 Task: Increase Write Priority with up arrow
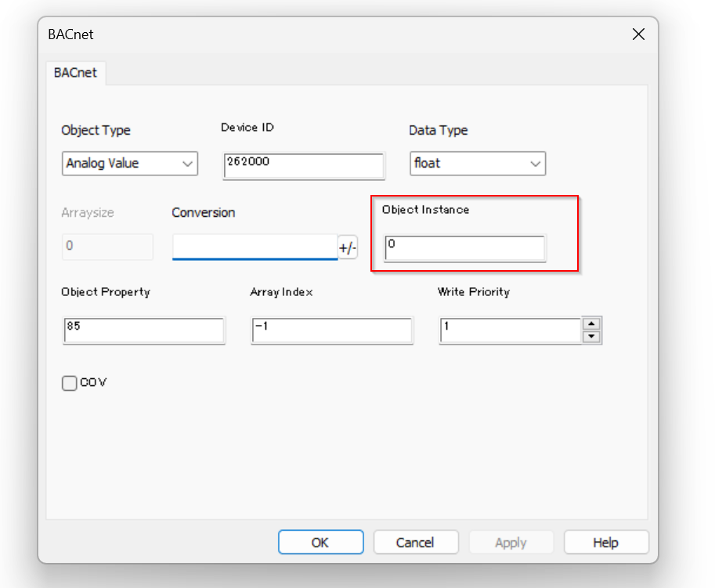pos(591,323)
